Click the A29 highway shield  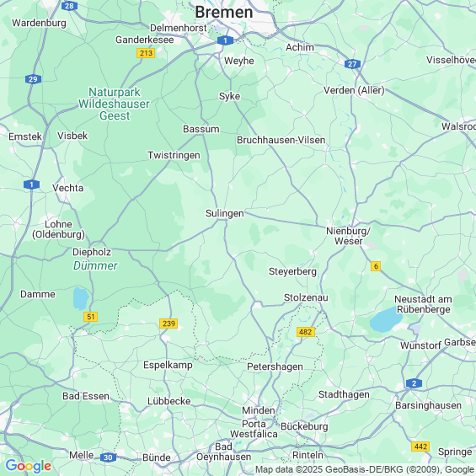pyautogui.click(x=33, y=79)
